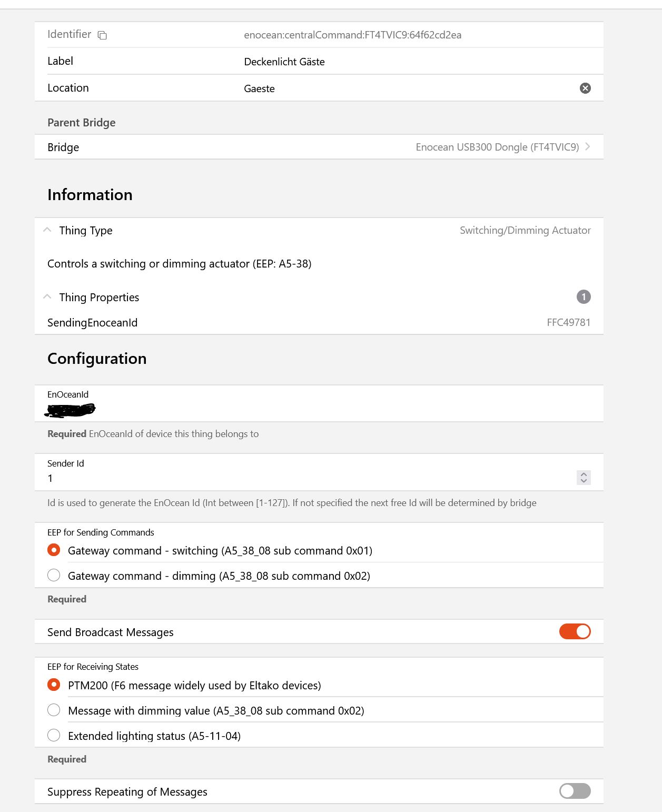Screen dimensions: 662x812
Task: Increase the Sender Id value
Action: pyautogui.click(x=584, y=474)
